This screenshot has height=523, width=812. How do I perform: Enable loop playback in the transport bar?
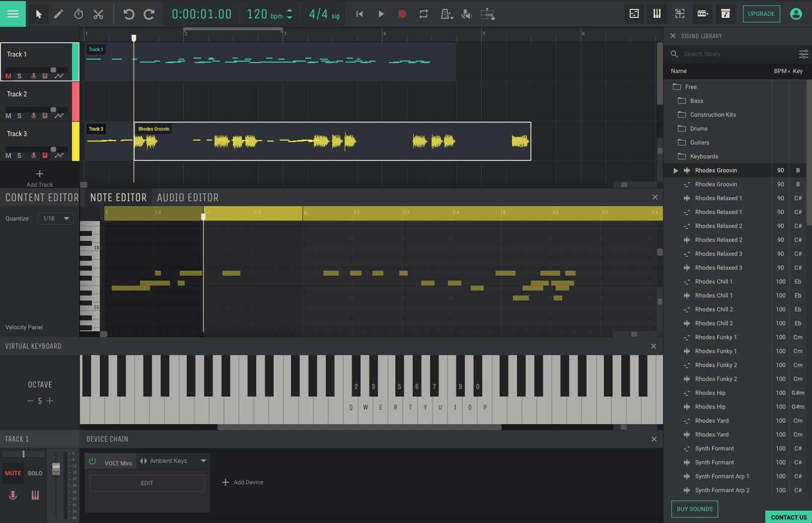click(x=423, y=14)
